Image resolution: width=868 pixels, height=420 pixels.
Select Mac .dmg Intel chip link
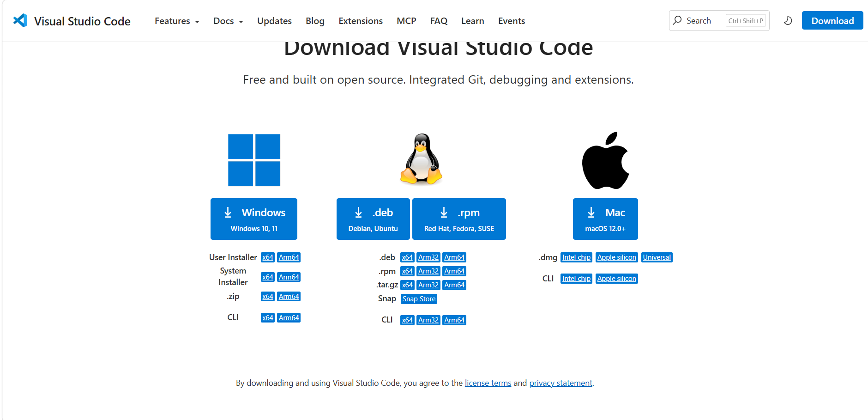pos(576,257)
